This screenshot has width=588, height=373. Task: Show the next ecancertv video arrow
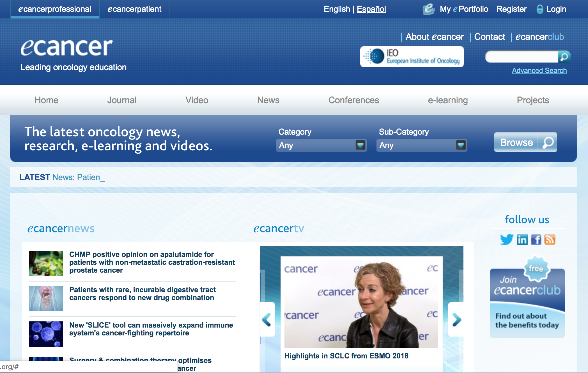456,319
